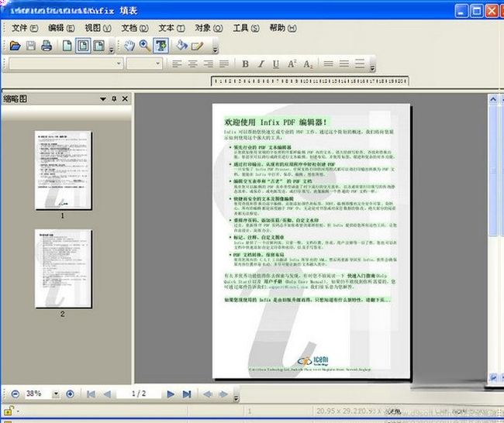504x423 pixels.
Task: Open the 帮助 menu
Action: [x=283, y=28]
